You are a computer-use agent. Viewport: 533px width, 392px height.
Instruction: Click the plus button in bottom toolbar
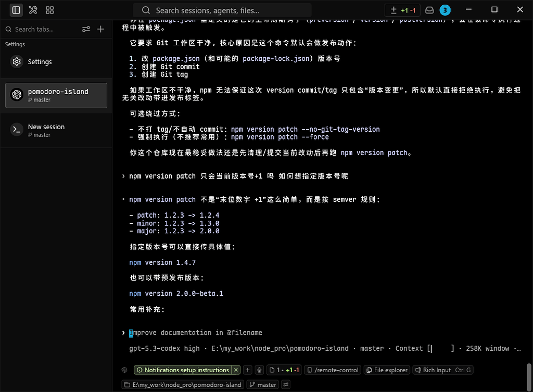(248, 370)
